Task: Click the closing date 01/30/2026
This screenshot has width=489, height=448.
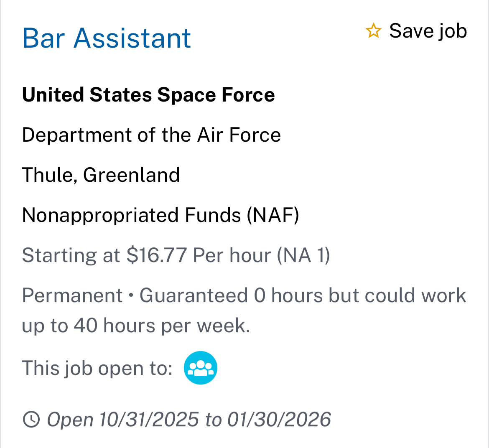Action: (x=279, y=419)
